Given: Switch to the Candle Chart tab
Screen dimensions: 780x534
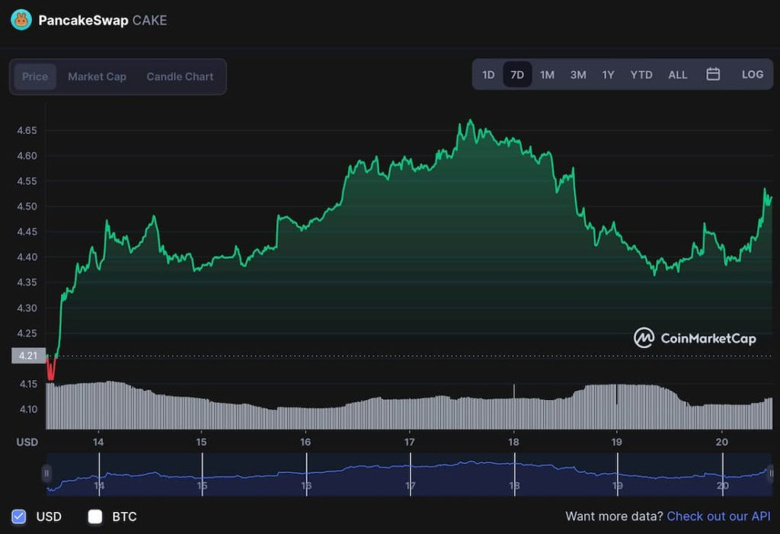Looking at the screenshot, I should tap(180, 77).
